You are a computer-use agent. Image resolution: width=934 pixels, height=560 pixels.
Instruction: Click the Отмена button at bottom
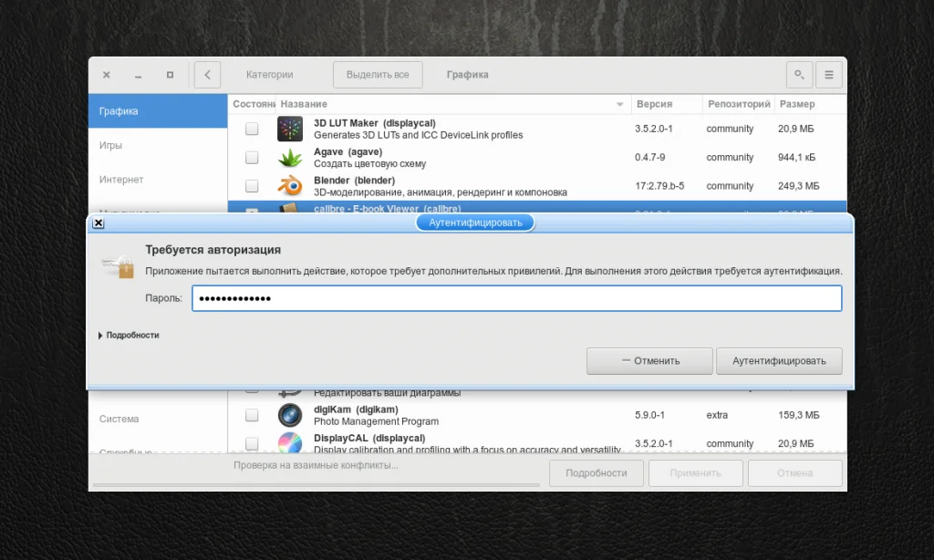tap(795, 473)
